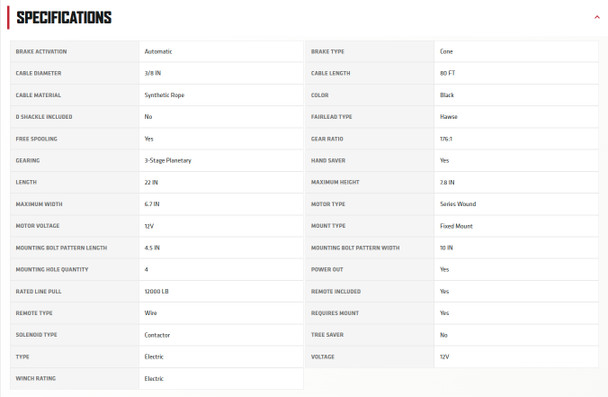Select the value '22 IN'

[x=151, y=182]
